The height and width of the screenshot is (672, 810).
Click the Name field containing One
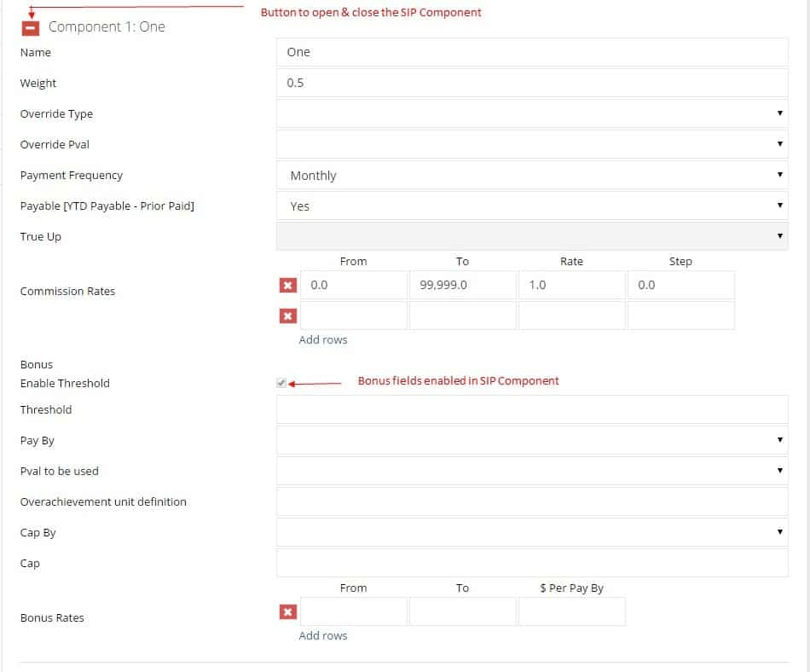532,52
